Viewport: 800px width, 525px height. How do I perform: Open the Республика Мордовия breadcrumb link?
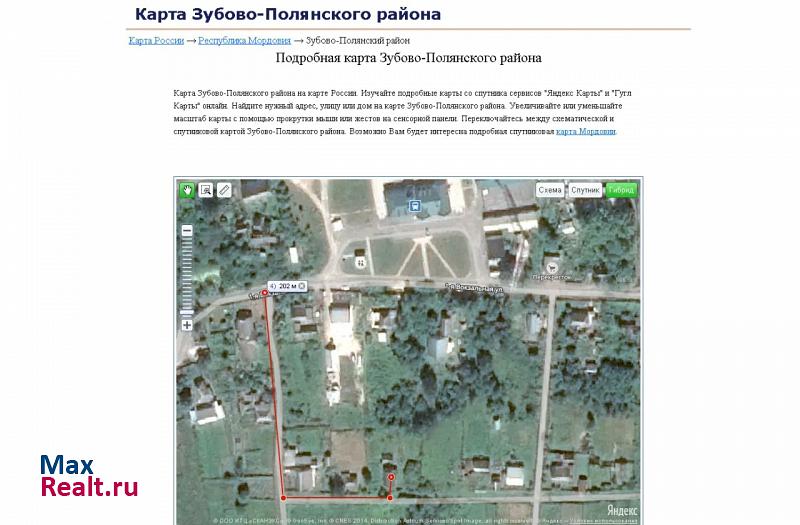[244, 41]
